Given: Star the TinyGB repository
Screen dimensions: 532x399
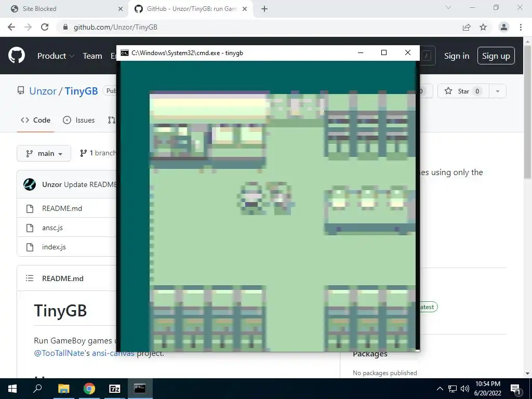Looking at the screenshot, I should [x=463, y=91].
